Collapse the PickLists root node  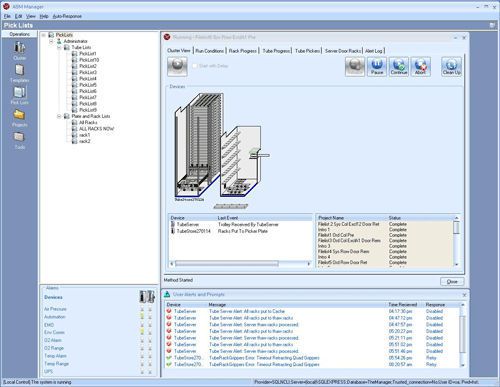tap(44, 35)
